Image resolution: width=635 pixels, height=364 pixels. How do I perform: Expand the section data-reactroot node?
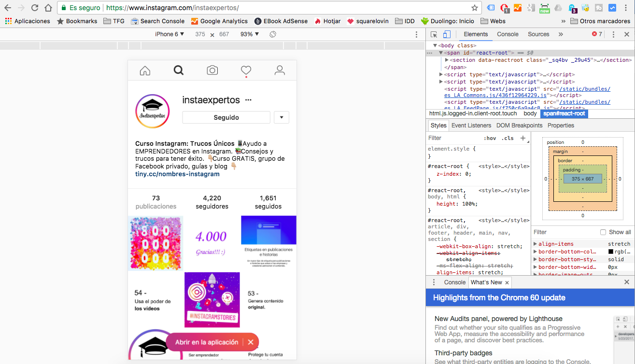click(x=447, y=60)
